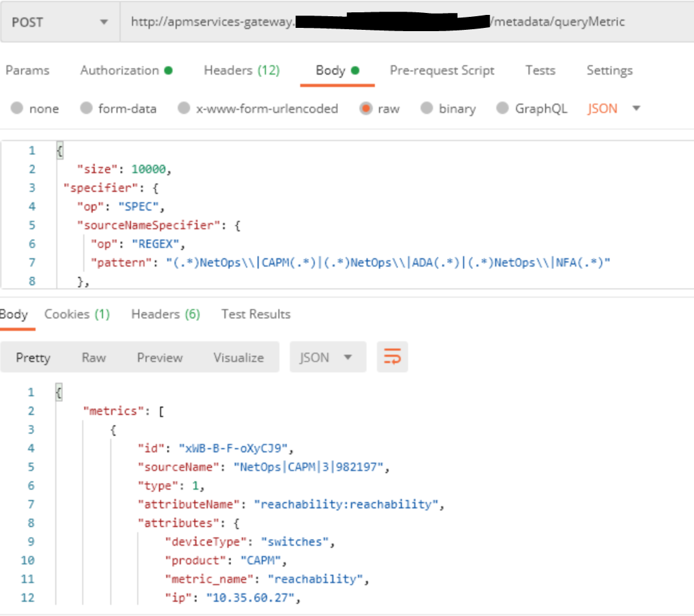Click line number 12 in response viewer
This screenshot has width=694, height=616.
[x=27, y=598]
